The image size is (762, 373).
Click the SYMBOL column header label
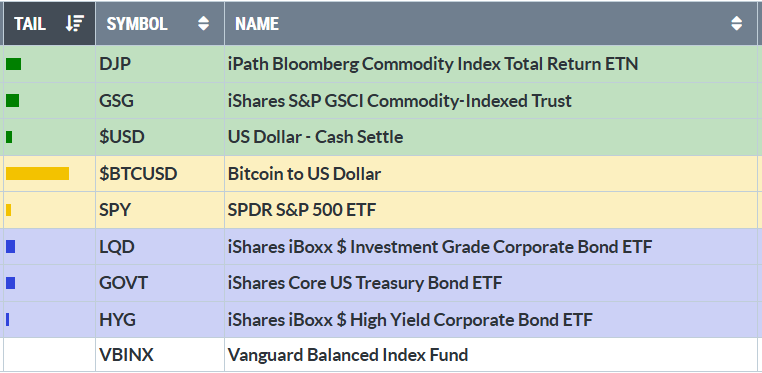137,23
